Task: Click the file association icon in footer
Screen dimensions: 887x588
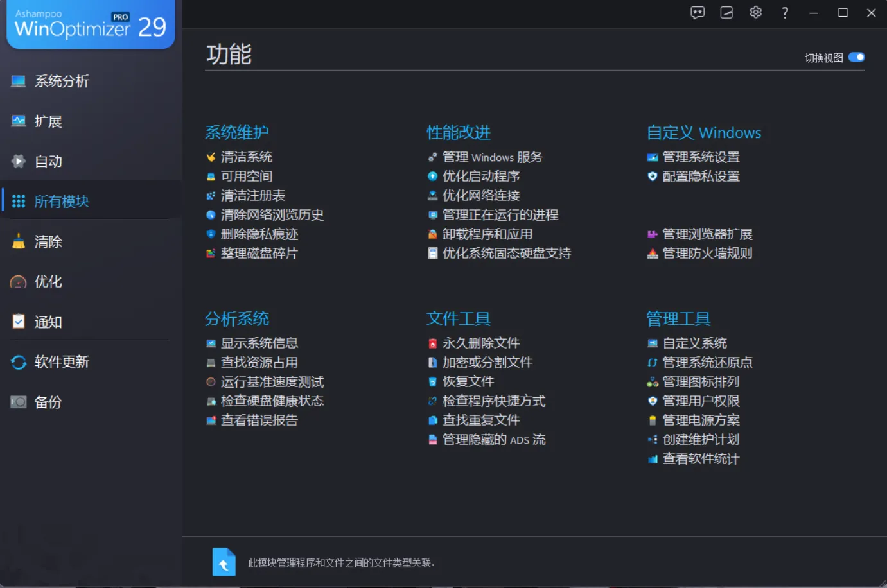Action: pos(224,562)
